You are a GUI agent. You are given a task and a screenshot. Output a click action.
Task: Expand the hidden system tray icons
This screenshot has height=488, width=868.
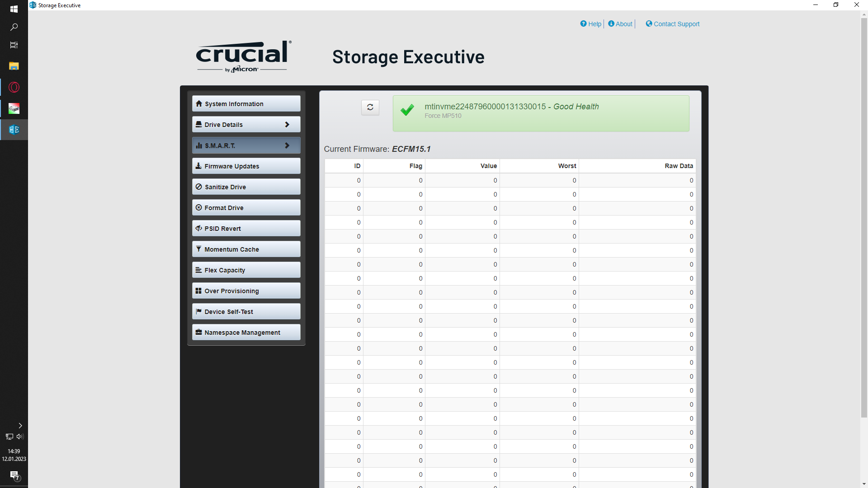[20, 426]
